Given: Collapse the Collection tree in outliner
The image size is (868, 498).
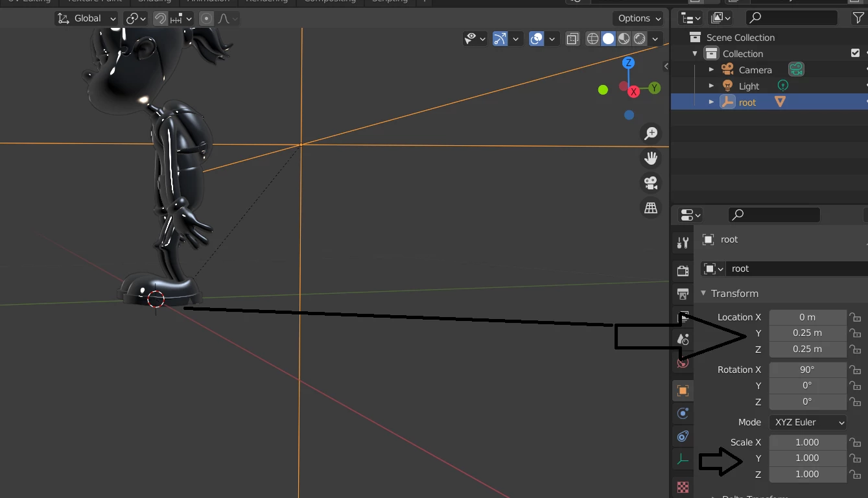Looking at the screenshot, I should click(x=695, y=53).
